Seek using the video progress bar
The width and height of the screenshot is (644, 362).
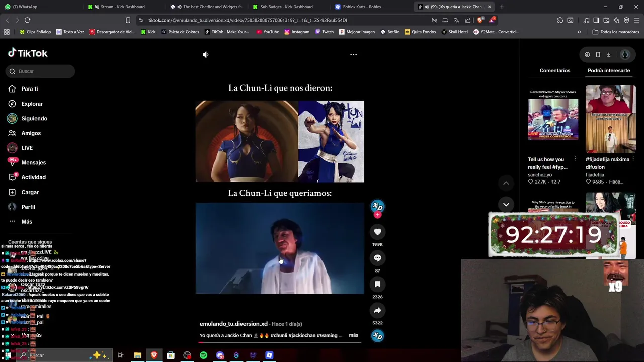click(279, 342)
